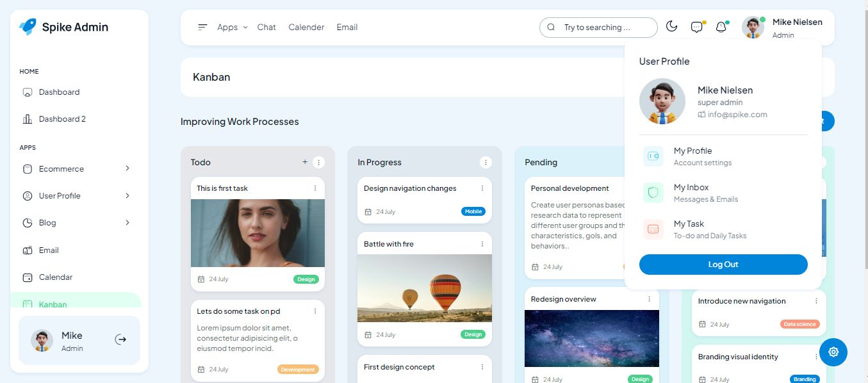The width and height of the screenshot is (868, 383).
Task: Open the chat messages icon in header
Action: click(697, 27)
